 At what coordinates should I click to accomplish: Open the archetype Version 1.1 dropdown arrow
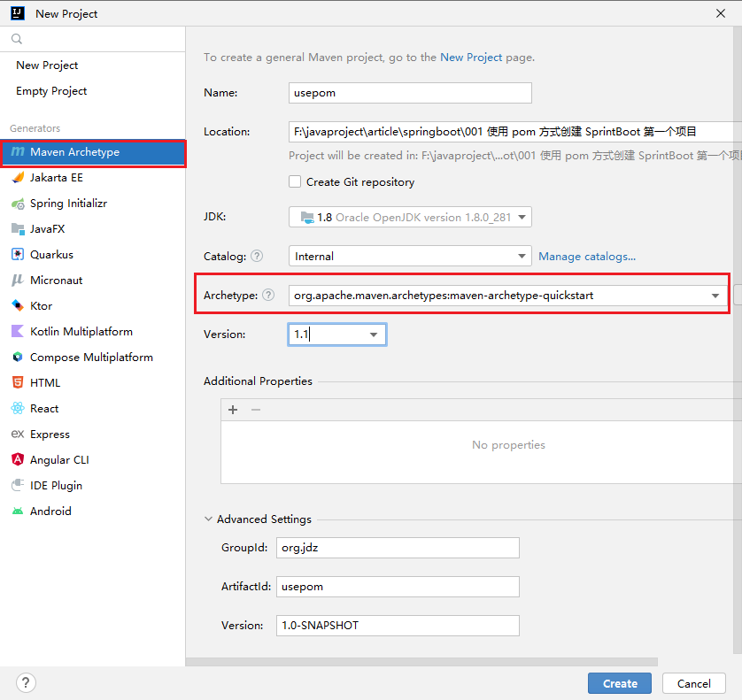click(374, 335)
